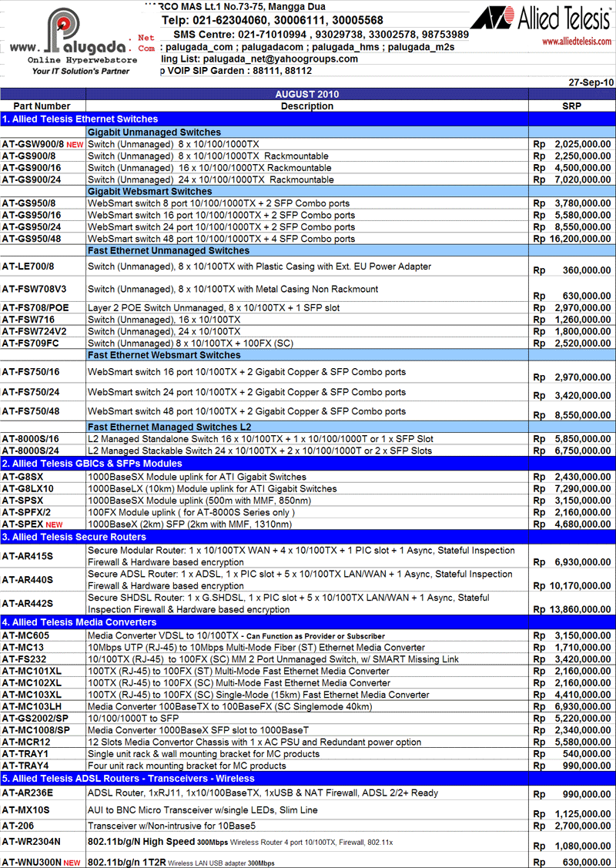This screenshot has height=868, width=616.
Task: Click the SRP column header
Action: click(571, 106)
